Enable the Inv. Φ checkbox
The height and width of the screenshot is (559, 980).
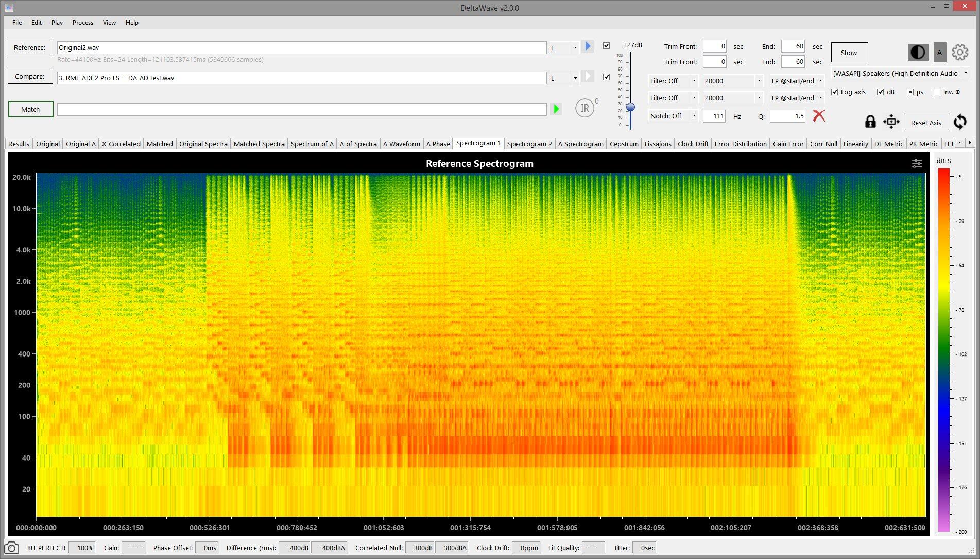click(937, 92)
